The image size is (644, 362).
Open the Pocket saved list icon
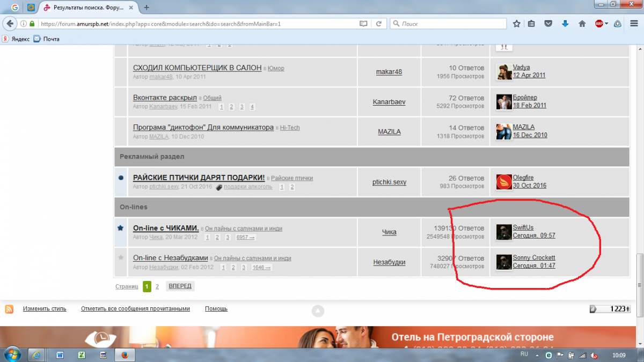point(548,24)
